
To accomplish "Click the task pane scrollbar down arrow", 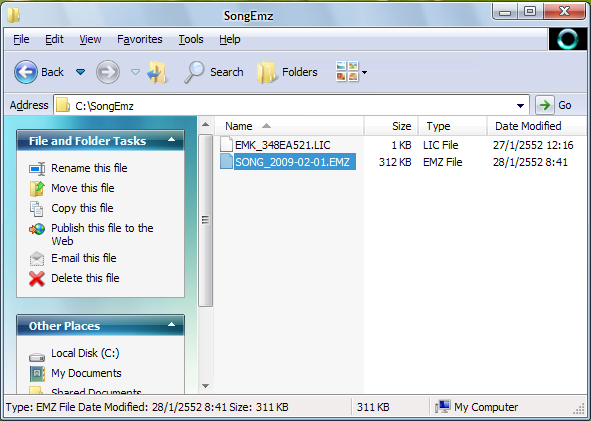I will 205,386.
